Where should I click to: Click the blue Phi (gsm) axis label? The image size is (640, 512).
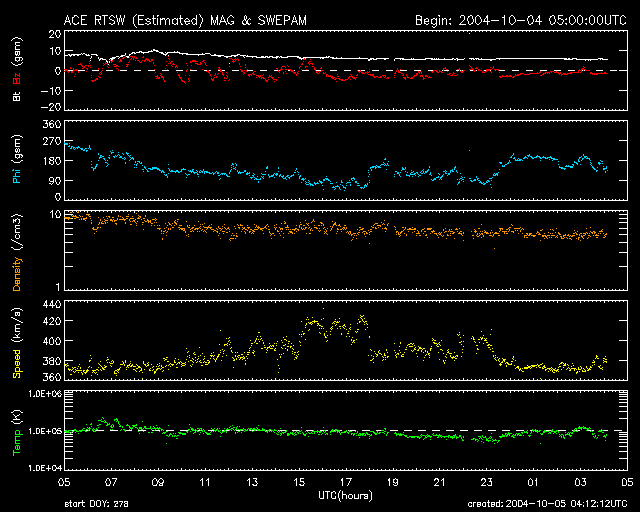pyautogui.click(x=17, y=170)
